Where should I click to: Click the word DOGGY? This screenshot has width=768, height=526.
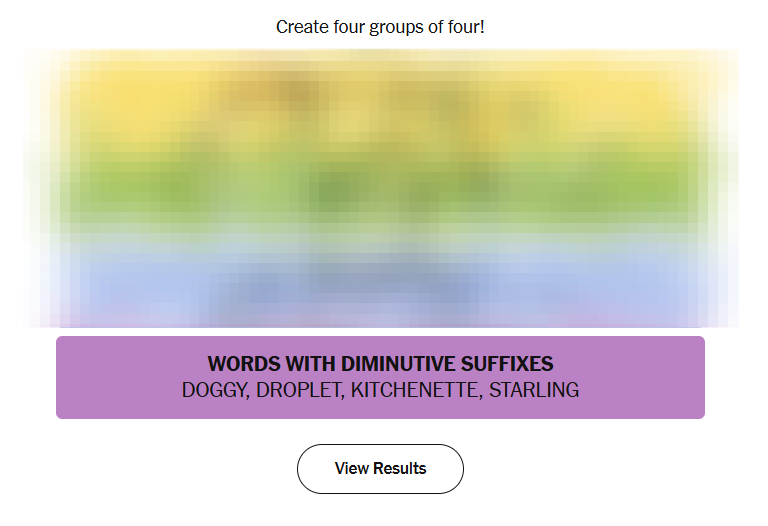213,391
